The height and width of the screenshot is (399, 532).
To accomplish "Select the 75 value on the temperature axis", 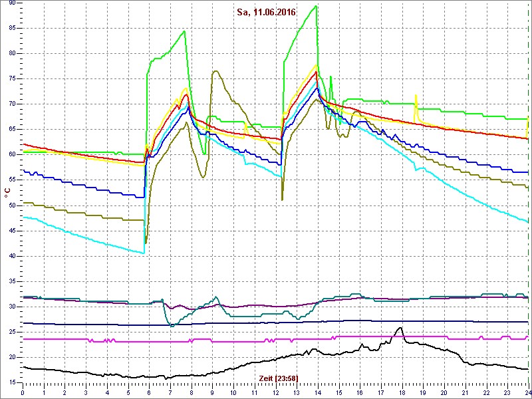I will point(13,78).
